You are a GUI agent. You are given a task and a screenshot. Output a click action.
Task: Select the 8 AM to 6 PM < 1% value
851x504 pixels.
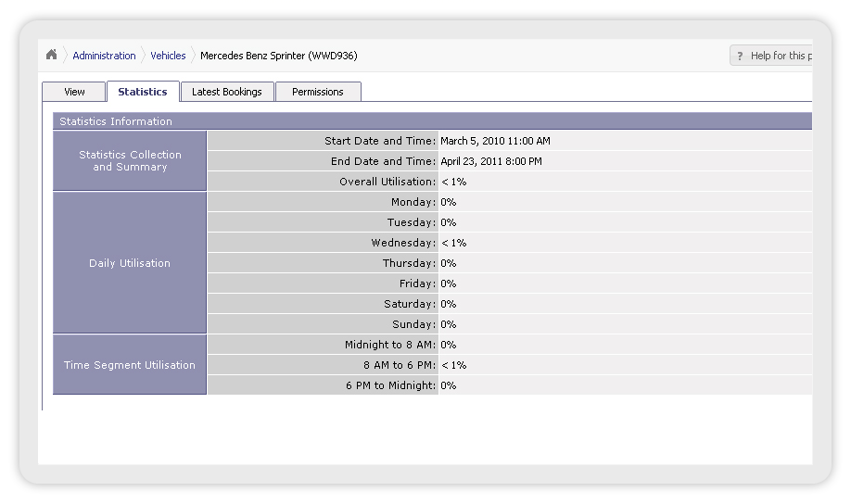[453, 365]
